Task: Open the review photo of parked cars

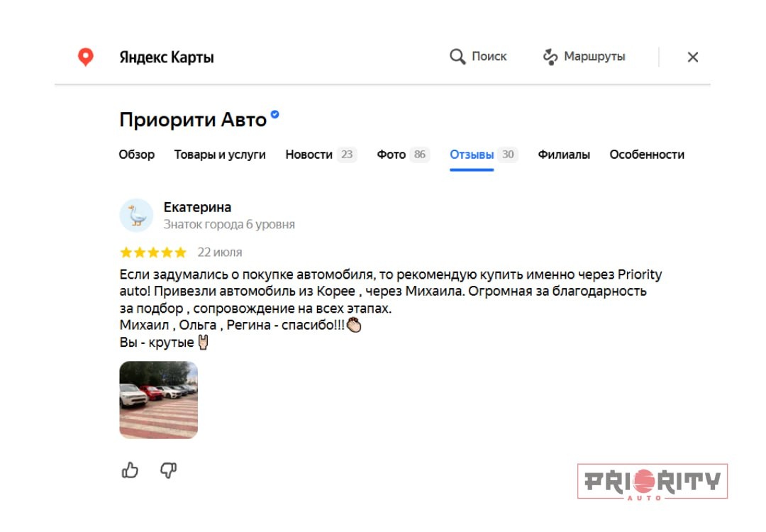Action: click(159, 400)
